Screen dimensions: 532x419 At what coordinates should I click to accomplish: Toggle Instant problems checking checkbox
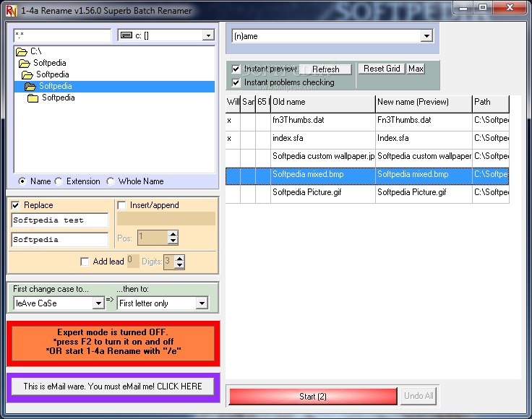tap(236, 82)
